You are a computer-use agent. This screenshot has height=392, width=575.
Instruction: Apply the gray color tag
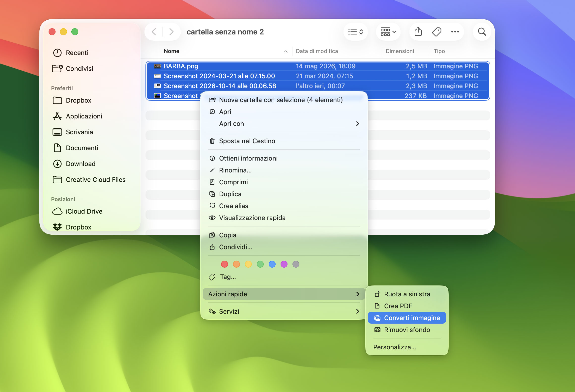pyautogui.click(x=296, y=264)
